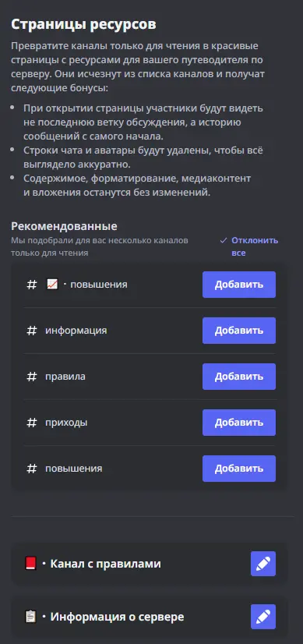Screen dimensions: 303x644
Task: Click hash icon next to приходы channel
Action: click(x=32, y=423)
